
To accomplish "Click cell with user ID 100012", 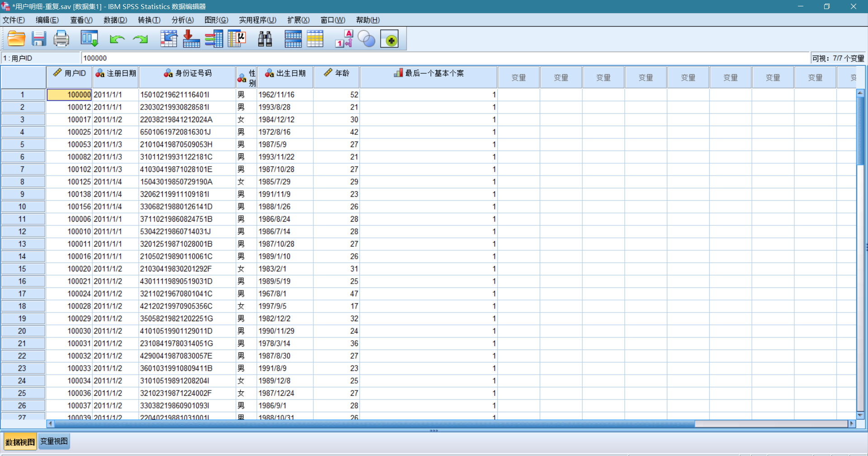I will pyautogui.click(x=69, y=107).
